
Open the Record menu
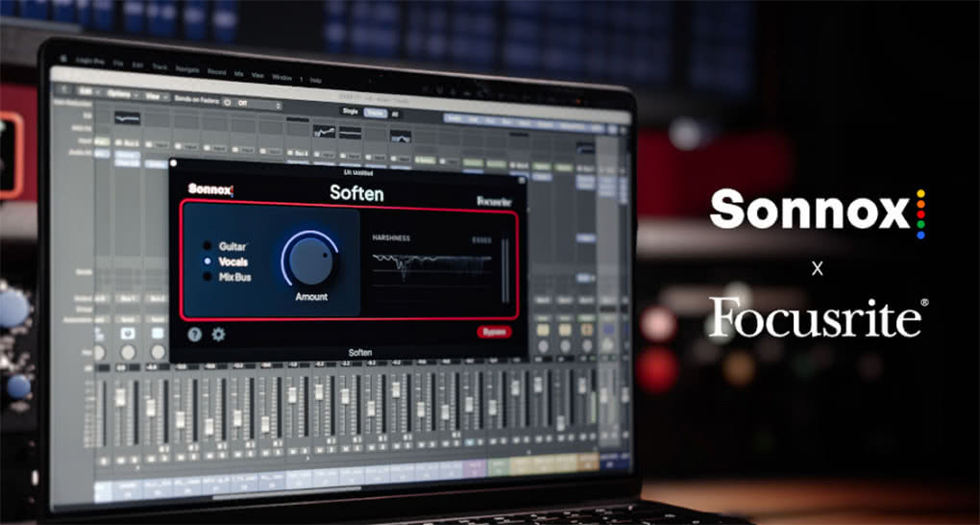[x=216, y=72]
